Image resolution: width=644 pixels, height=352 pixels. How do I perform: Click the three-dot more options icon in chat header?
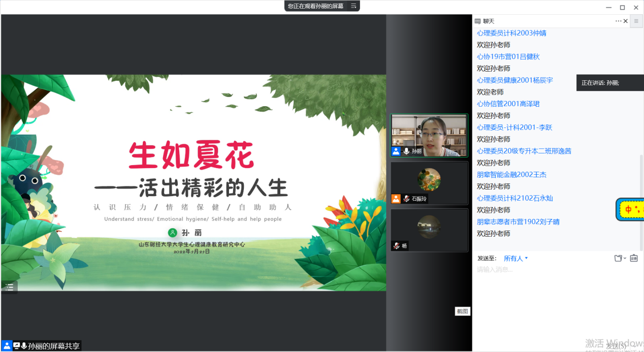pos(618,21)
